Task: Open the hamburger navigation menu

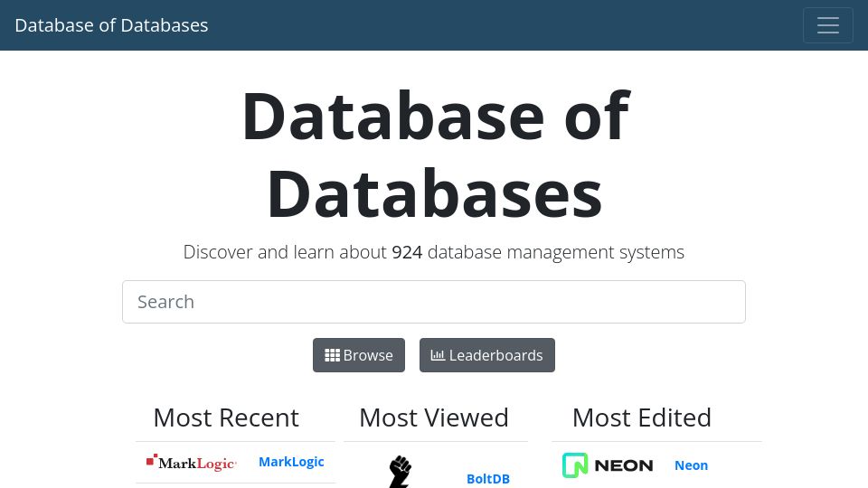Action: pos(827,25)
